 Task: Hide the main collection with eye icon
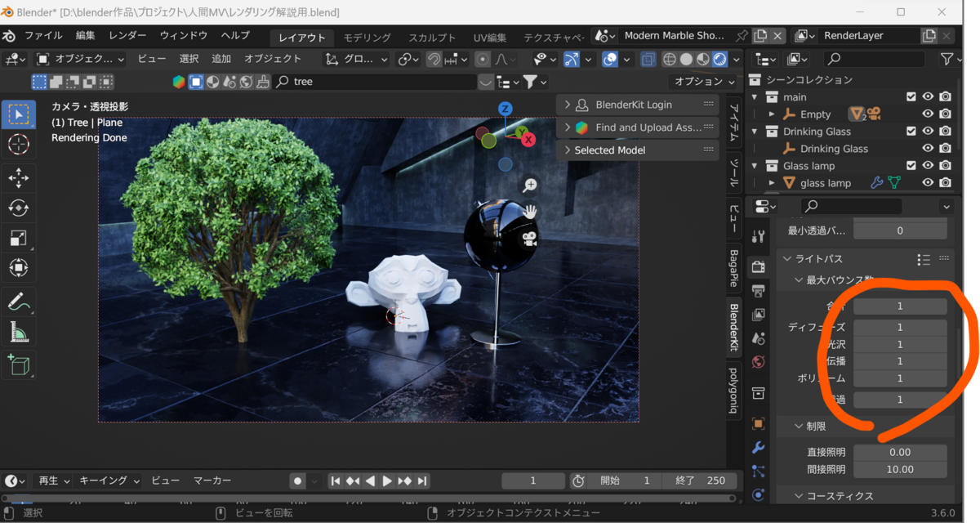(928, 96)
